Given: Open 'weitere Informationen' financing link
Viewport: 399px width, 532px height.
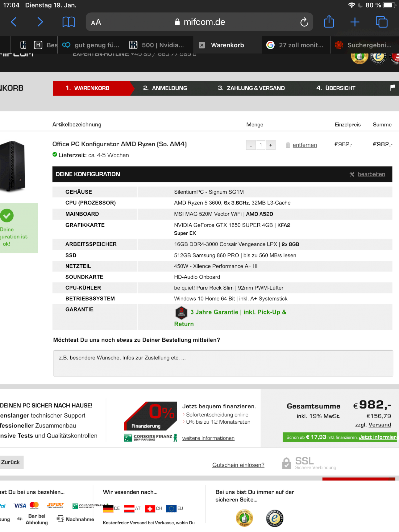Looking at the screenshot, I should click(208, 438).
